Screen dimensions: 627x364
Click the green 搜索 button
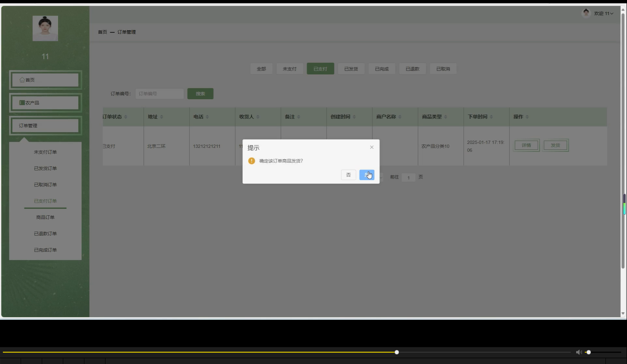201,93
